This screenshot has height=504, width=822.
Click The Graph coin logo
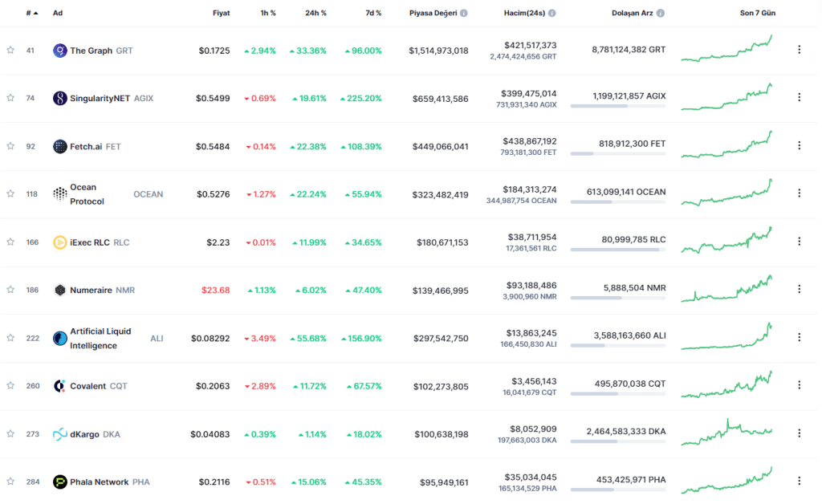click(x=59, y=51)
